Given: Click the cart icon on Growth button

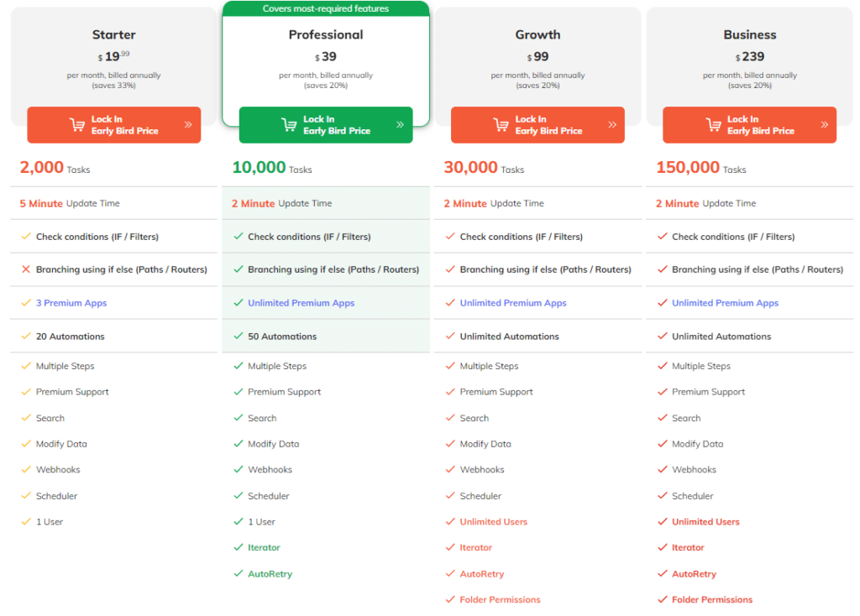Looking at the screenshot, I should 501,125.
